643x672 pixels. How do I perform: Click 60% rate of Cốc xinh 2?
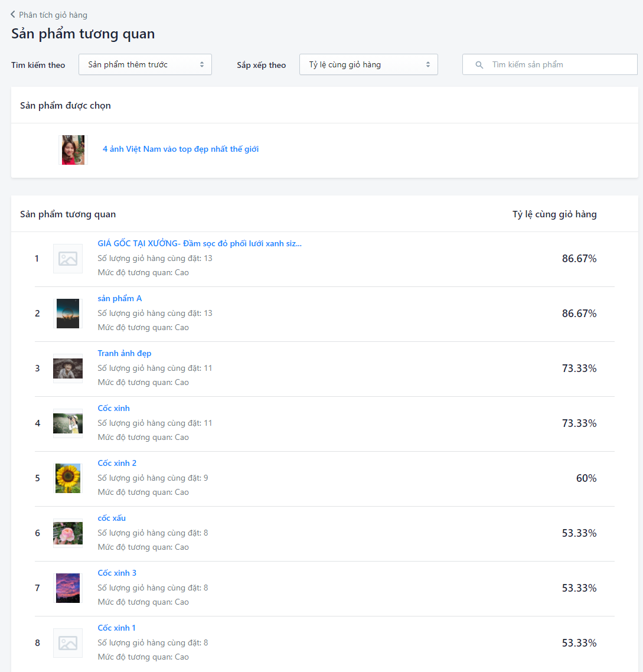tap(586, 478)
